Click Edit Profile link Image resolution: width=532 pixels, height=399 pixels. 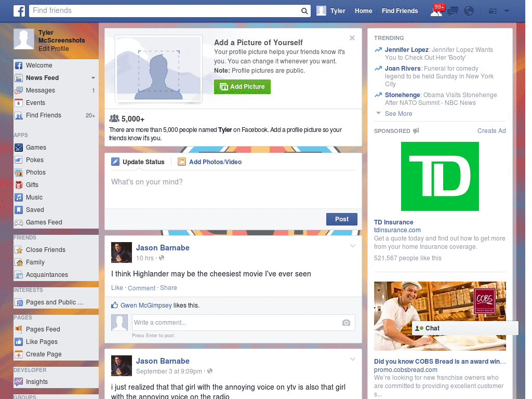pos(54,49)
